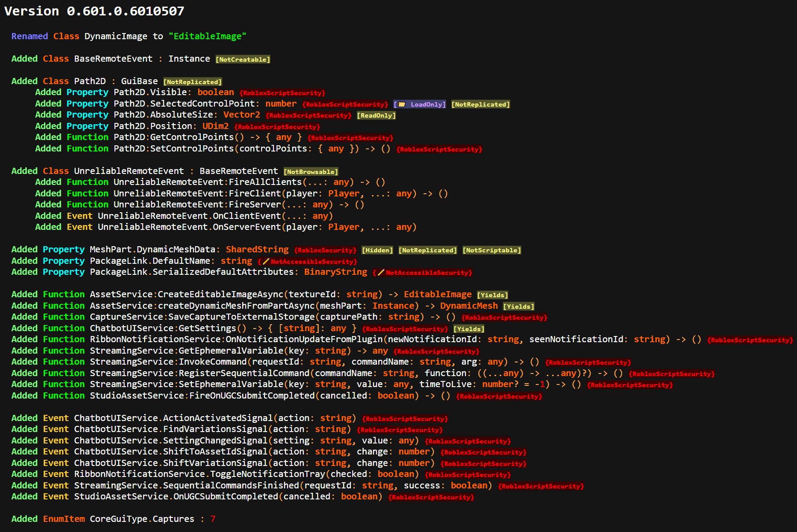Viewport: 797px width, 532px height.
Task: Click the heading "Version 0.601.0.6010507"
Action: (x=94, y=11)
